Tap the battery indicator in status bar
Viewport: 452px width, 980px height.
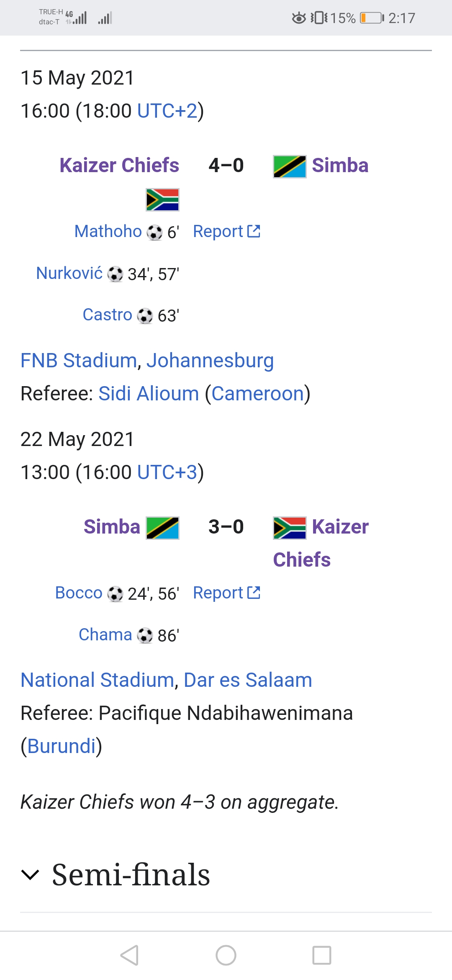[372, 18]
